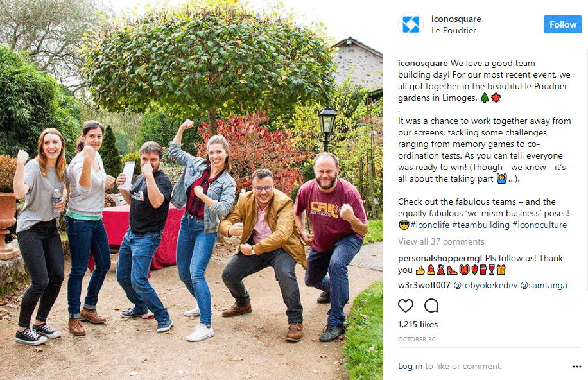Open the three-dot more options menu

[x=576, y=367]
